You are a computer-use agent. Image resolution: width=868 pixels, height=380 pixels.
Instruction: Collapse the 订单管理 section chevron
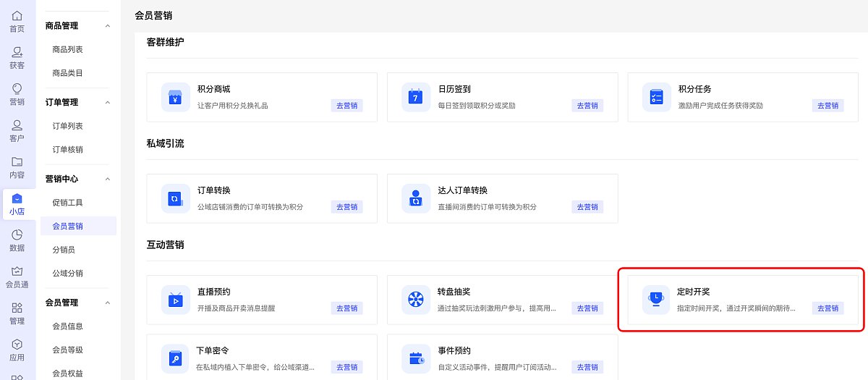[108, 102]
